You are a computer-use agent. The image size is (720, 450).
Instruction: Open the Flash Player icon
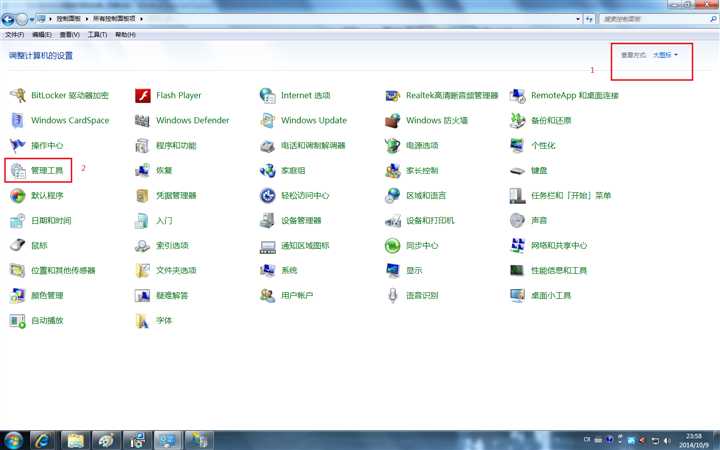[142, 96]
